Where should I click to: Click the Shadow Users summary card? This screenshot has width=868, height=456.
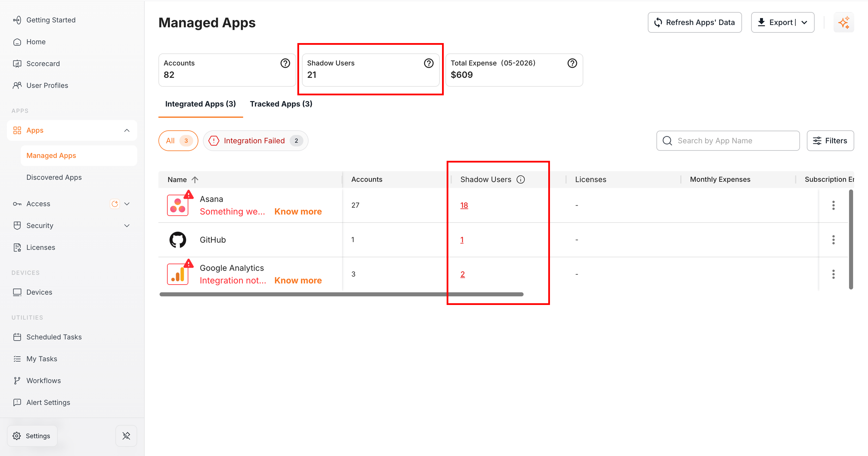(x=370, y=70)
